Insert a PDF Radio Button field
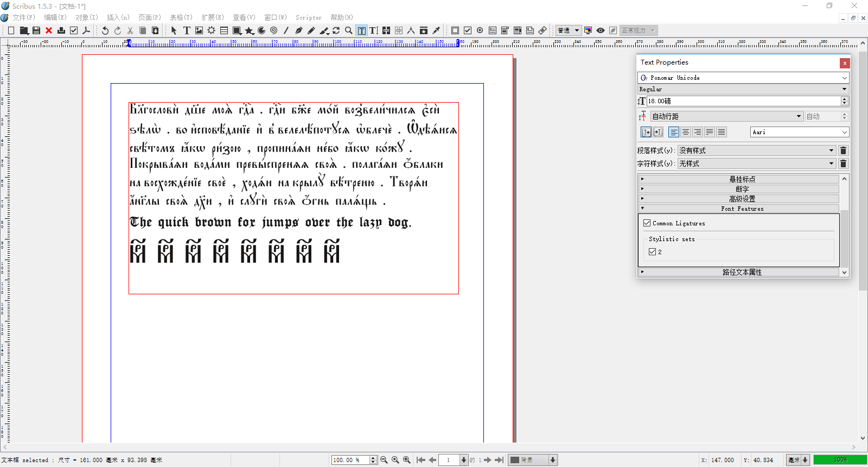 [480, 30]
